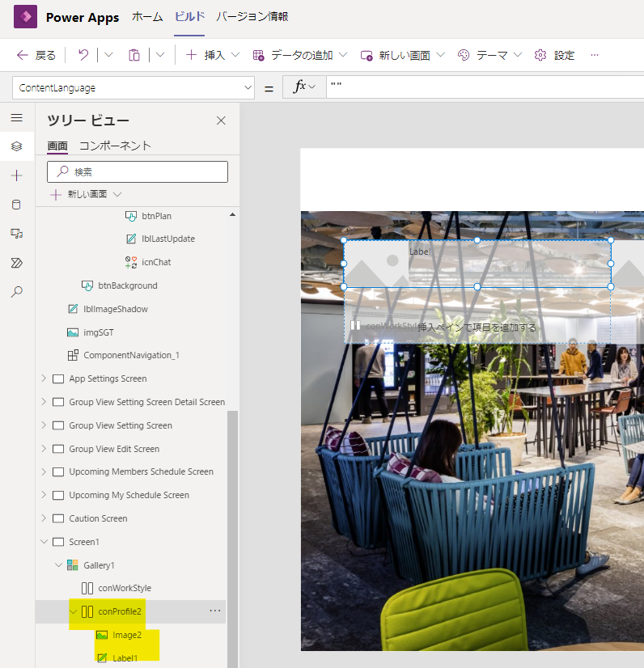The image size is (644, 668).
Task: Open the ContentLanguage property dropdown
Action: [248, 87]
